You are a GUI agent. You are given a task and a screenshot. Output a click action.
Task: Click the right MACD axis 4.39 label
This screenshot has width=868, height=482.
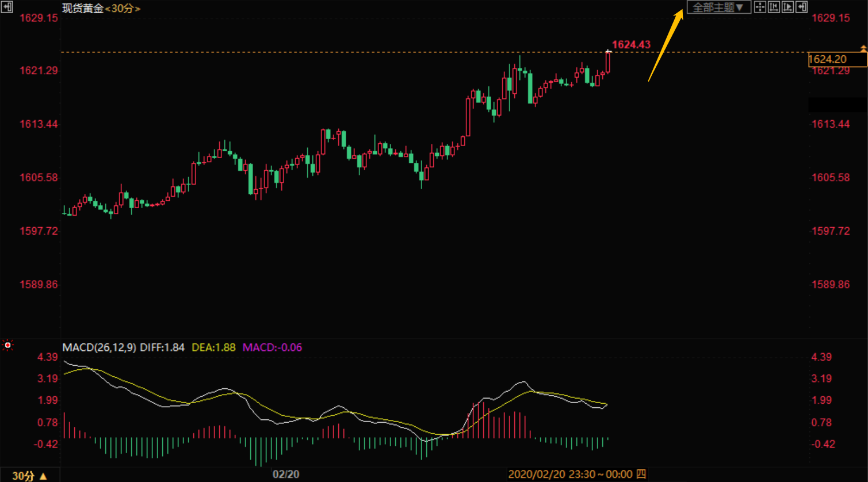[x=821, y=357]
